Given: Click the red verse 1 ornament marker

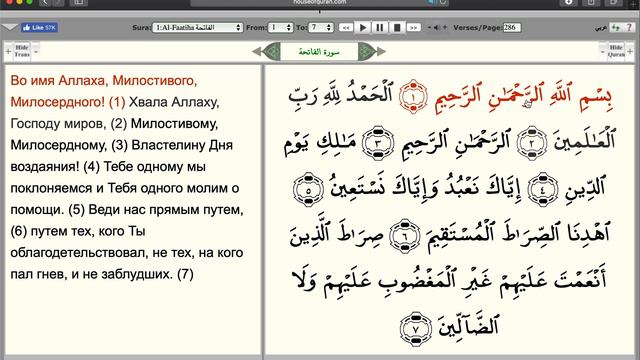Looking at the screenshot, I should pos(413,96).
